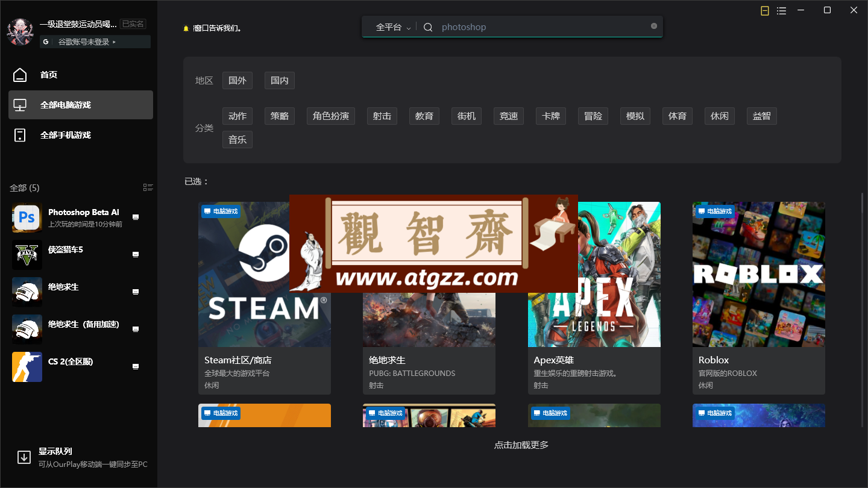Clear the photoshop search text
The image size is (868, 488).
click(654, 26)
